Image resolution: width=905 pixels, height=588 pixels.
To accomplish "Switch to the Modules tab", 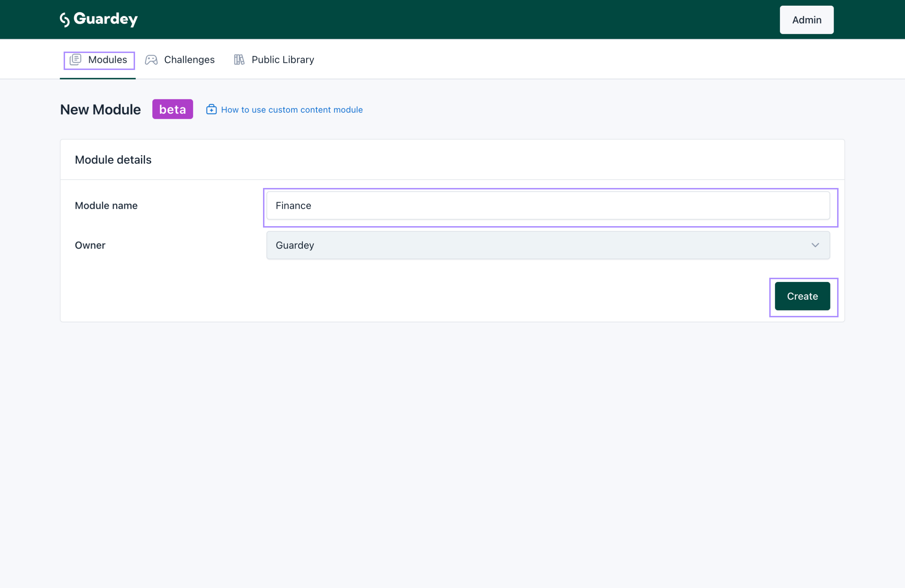I will click(107, 60).
